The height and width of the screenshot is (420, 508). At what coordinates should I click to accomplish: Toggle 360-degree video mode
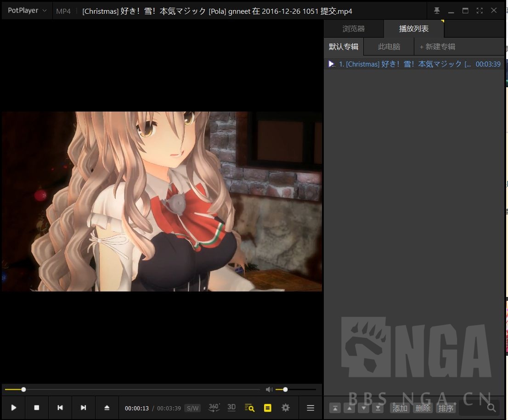[214, 408]
